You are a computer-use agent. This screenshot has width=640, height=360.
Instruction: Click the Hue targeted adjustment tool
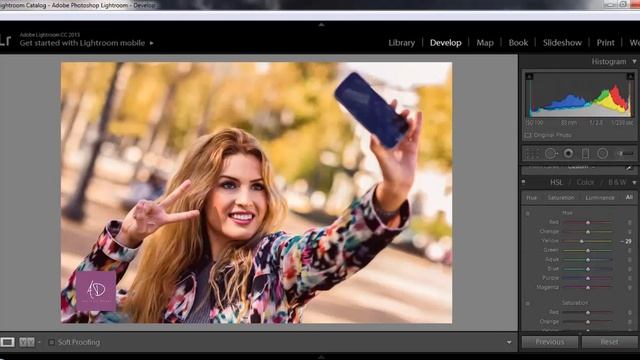527,213
